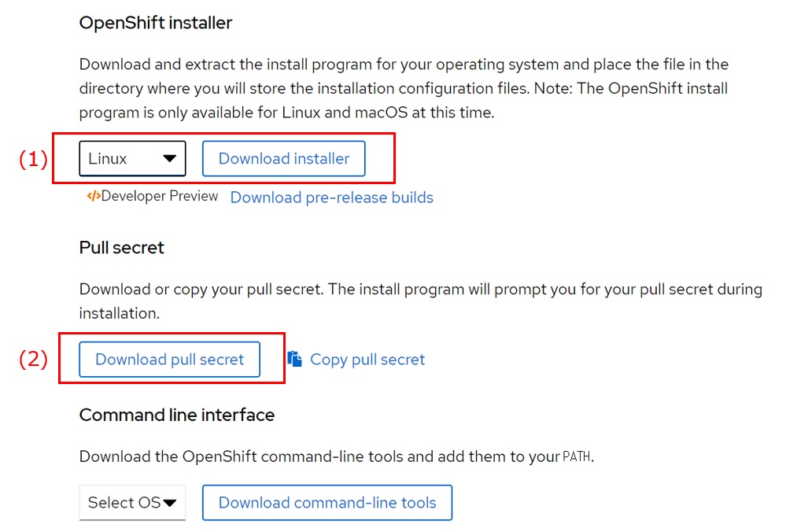
Task: Open the Download pre-release builds link
Action: (331, 197)
